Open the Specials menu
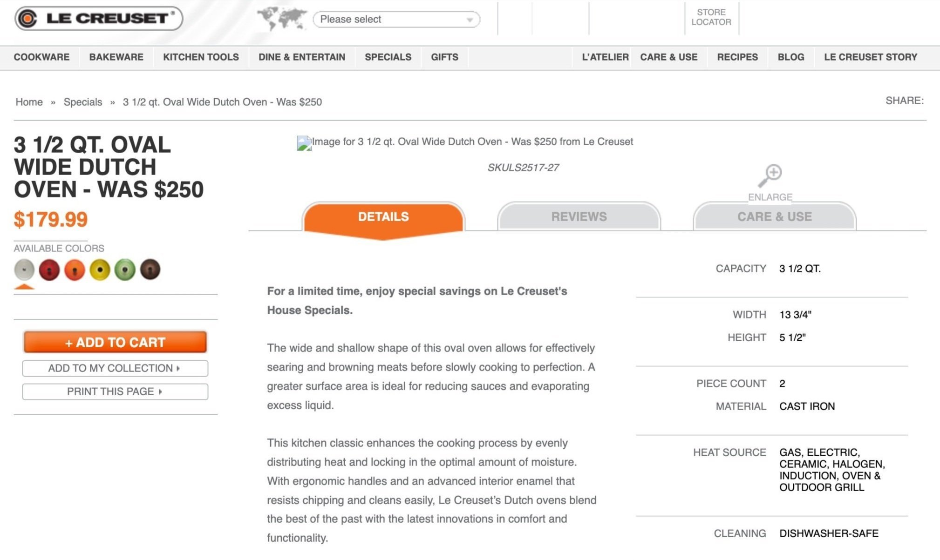 tap(388, 57)
